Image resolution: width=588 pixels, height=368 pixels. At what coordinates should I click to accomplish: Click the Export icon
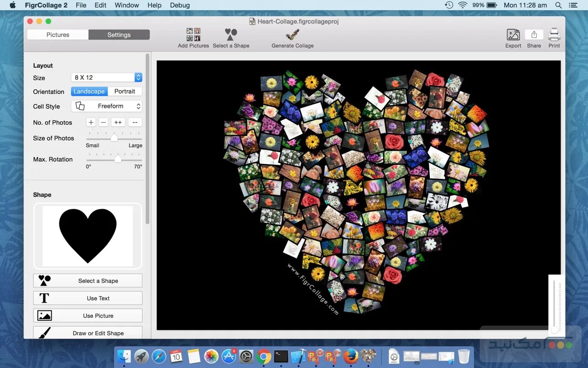[x=513, y=36]
